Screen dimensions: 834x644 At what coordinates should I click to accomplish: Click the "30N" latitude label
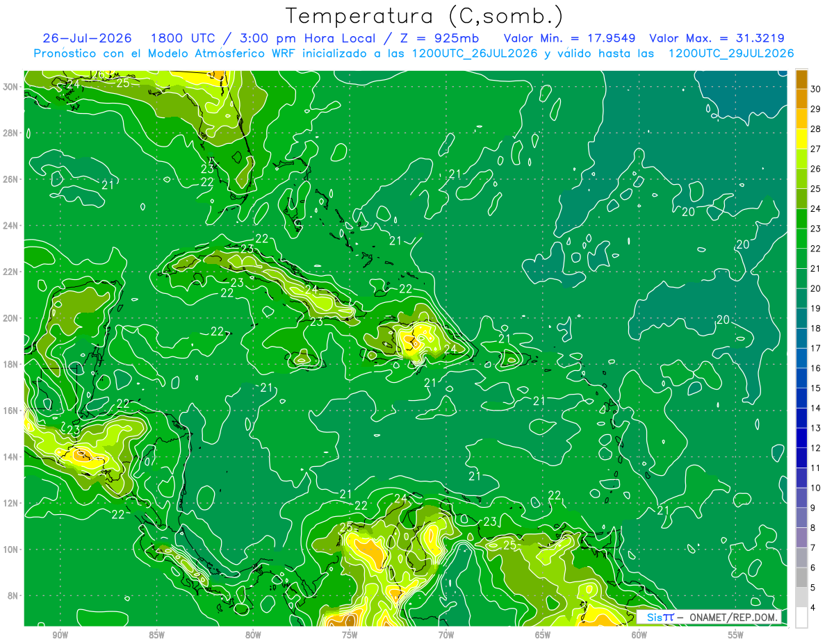point(12,86)
